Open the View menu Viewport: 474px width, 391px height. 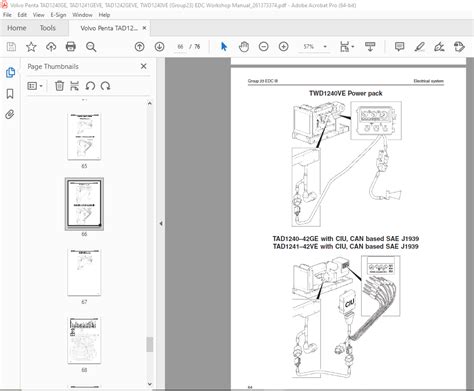click(x=38, y=15)
